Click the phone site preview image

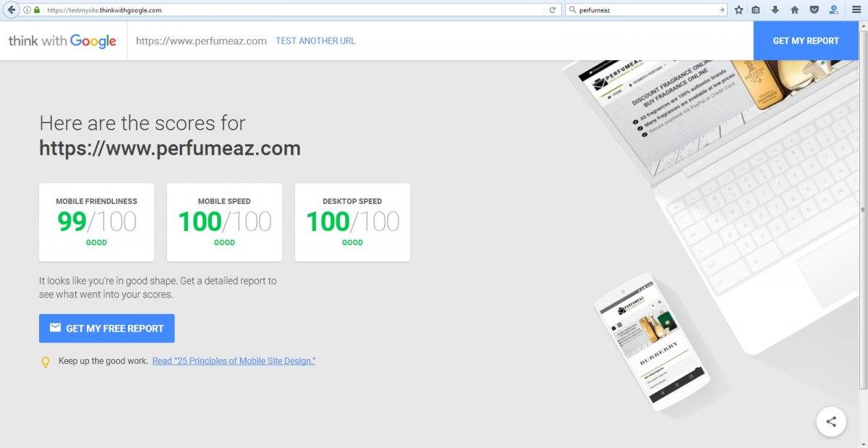(x=652, y=342)
